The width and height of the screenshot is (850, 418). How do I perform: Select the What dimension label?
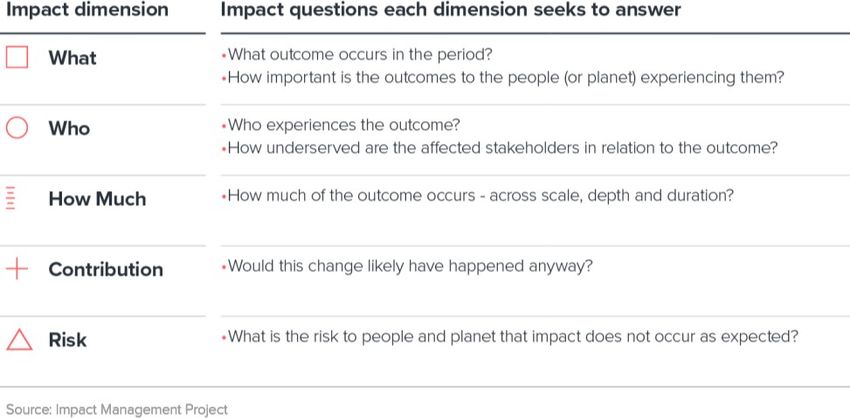coord(73,58)
